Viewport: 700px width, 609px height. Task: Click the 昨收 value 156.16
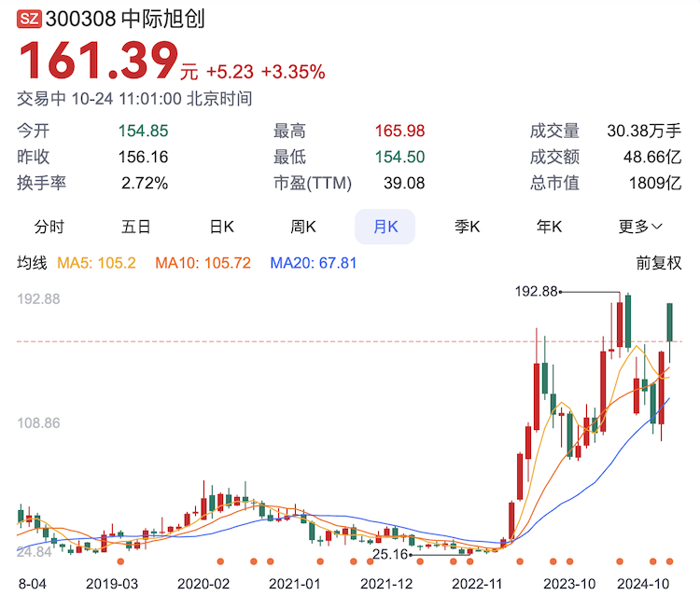tap(143, 157)
